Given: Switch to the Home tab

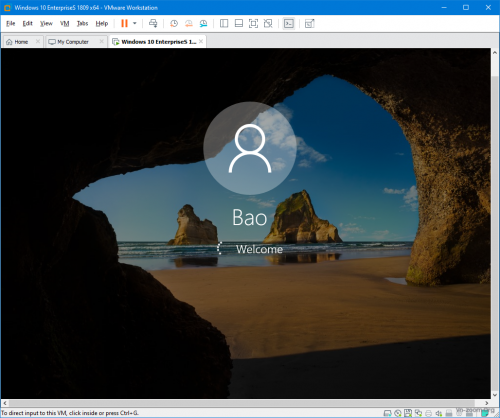Looking at the screenshot, I should (x=21, y=42).
